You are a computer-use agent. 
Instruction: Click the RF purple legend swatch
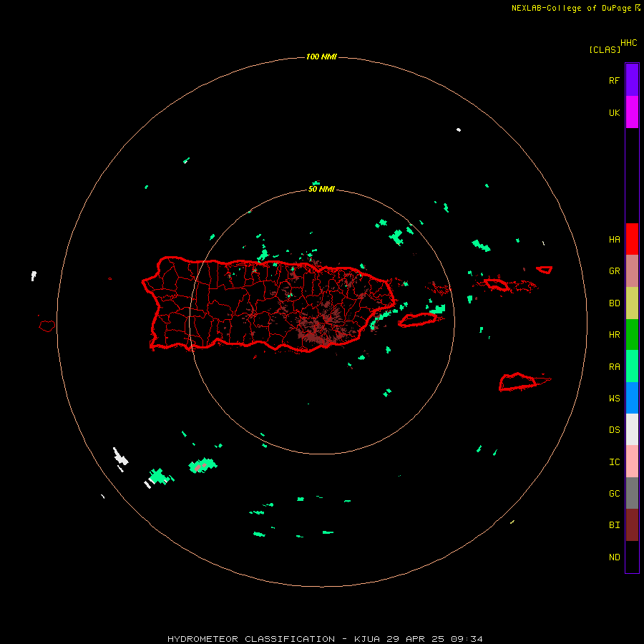632,79
